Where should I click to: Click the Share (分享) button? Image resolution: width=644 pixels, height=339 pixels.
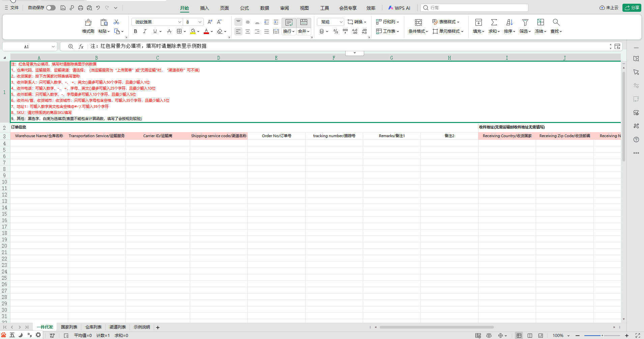click(x=632, y=8)
